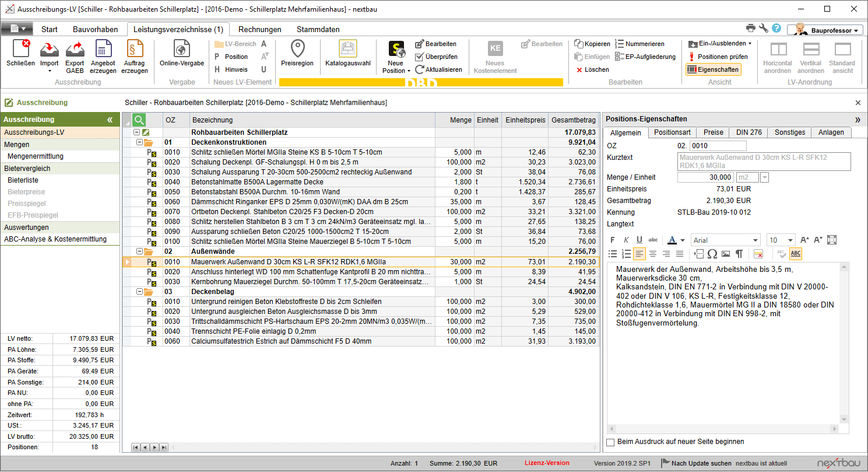This screenshot has width=868, height=472.
Task: Click the green search magnifier icon
Action: pyautogui.click(x=139, y=120)
